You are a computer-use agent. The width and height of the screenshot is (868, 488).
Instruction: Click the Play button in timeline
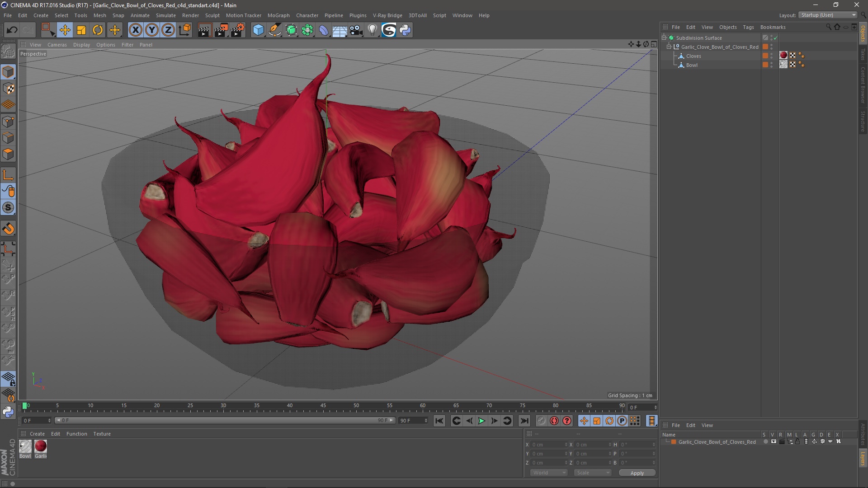coord(481,421)
